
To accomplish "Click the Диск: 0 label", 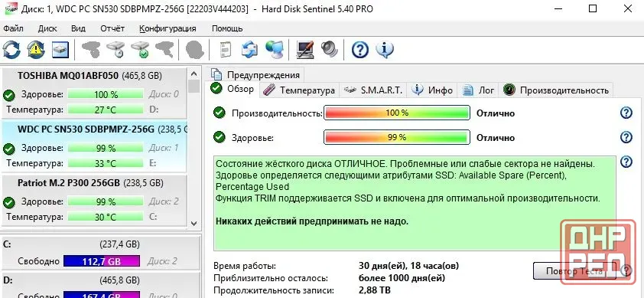I will click(164, 94).
